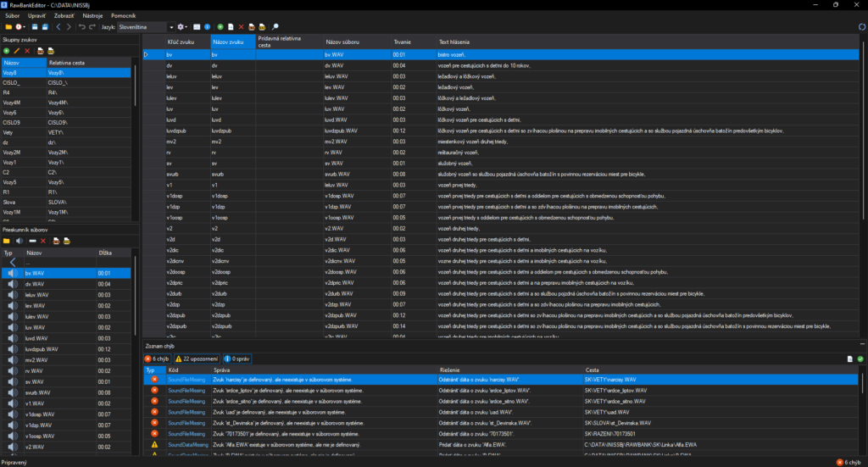Viewport: 868px width, 467px height.
Task: Toggle the 0 správ messages filter
Action: click(x=237, y=359)
